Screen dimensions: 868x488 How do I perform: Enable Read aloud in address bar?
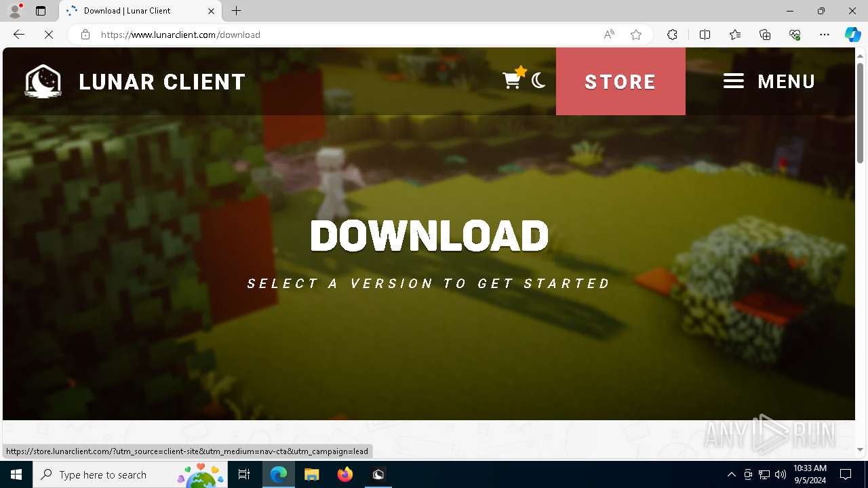pyautogui.click(x=609, y=35)
